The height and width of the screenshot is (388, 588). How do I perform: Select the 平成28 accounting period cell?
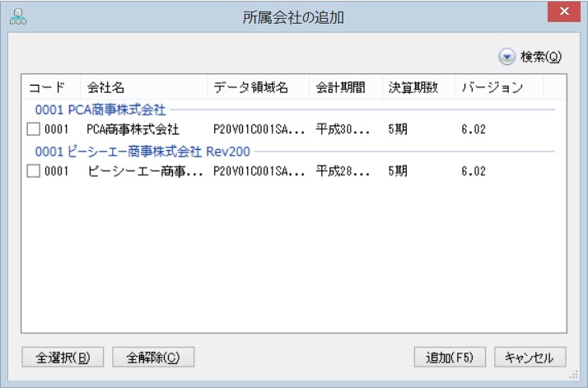click(x=343, y=171)
